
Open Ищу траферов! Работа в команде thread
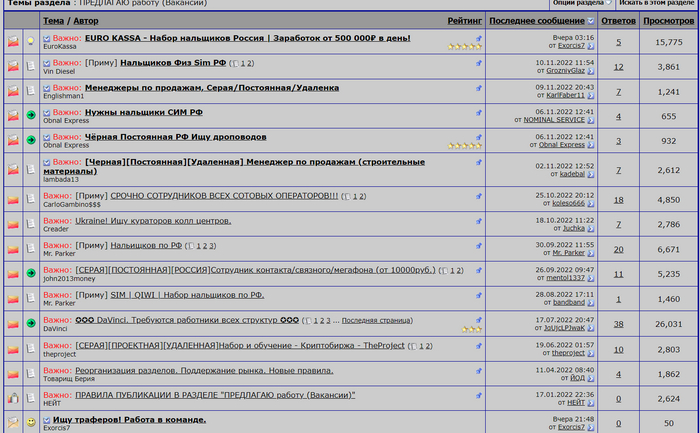tap(129, 420)
